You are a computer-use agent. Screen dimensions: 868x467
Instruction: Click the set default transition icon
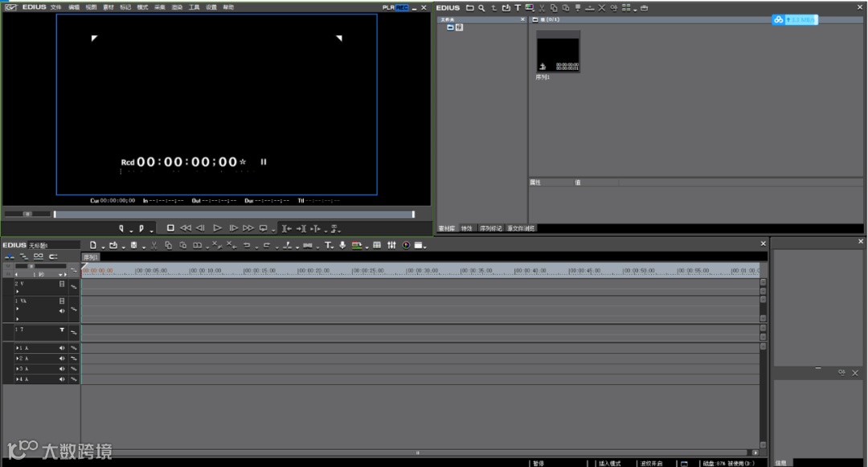point(307,245)
